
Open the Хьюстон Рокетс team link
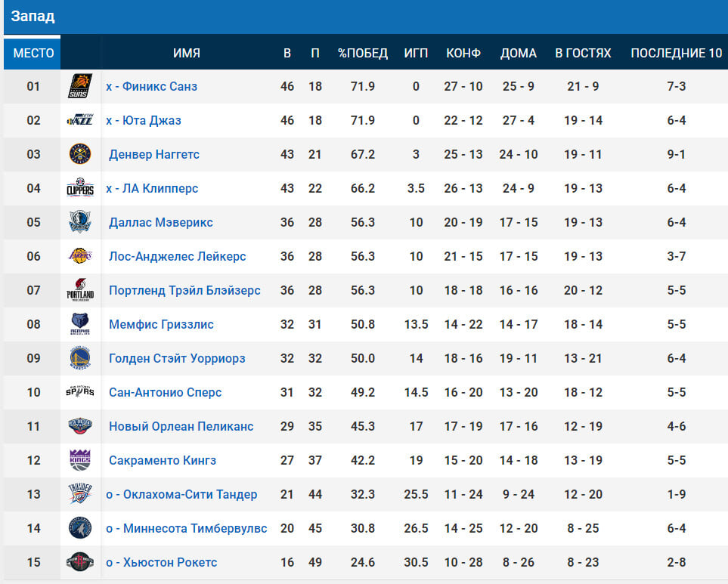pyautogui.click(x=162, y=562)
